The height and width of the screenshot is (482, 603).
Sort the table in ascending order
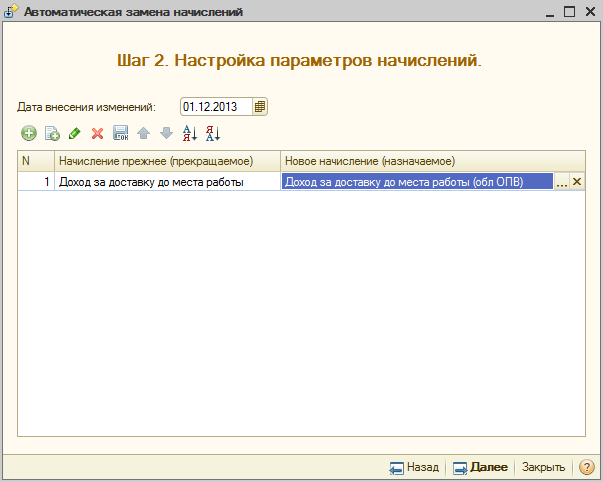point(190,133)
